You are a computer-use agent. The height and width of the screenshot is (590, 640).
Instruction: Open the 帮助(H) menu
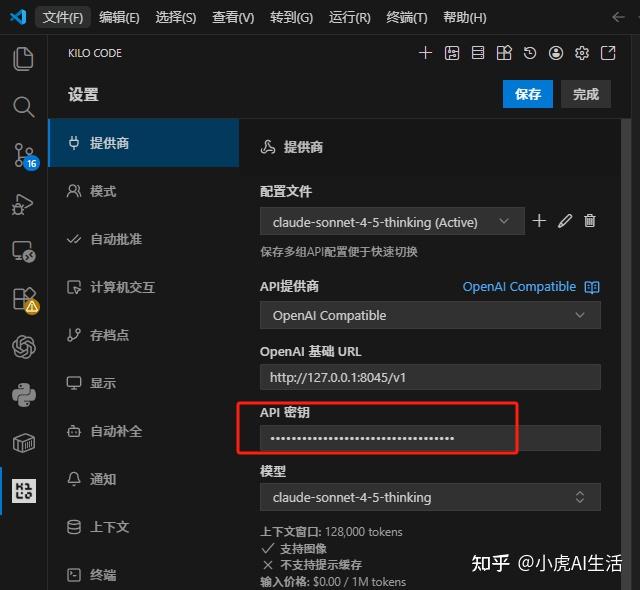[465, 18]
